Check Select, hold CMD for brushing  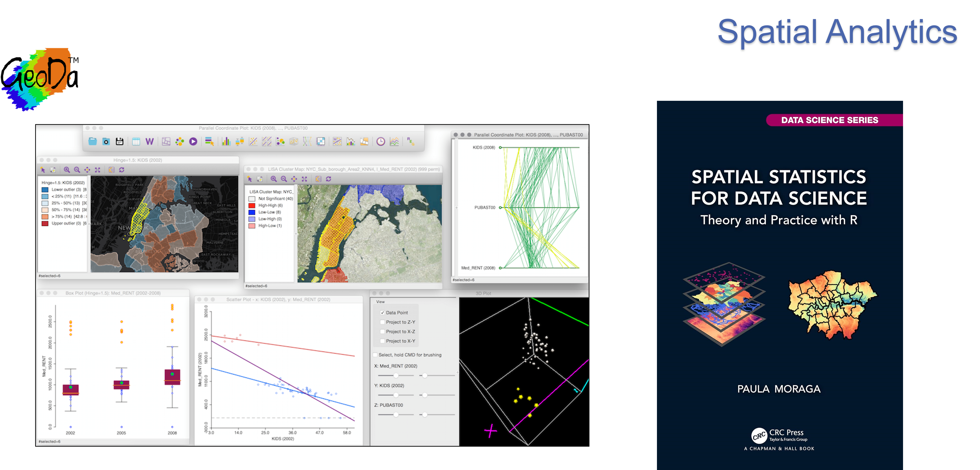click(375, 355)
